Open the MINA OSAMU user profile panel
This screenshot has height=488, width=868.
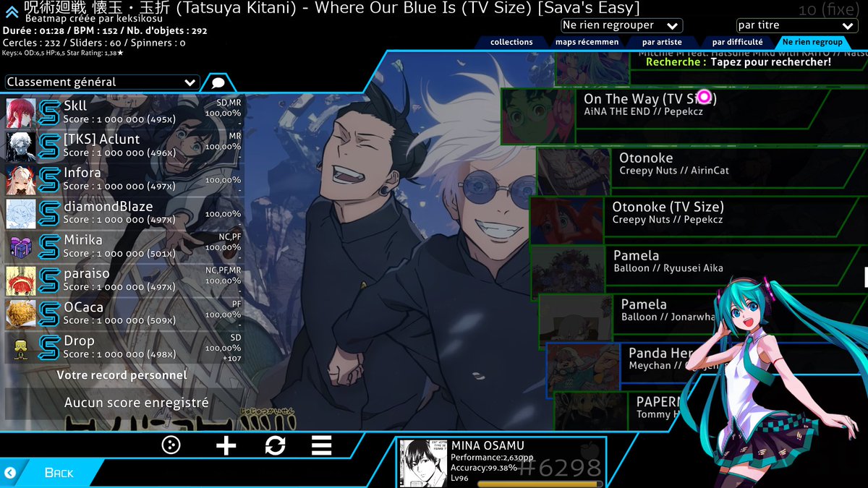[x=501, y=463]
